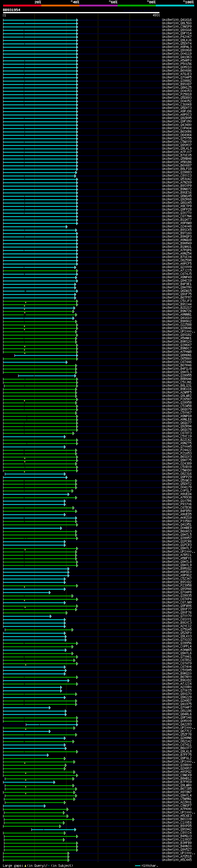Choose the UniRef100_Q0MX10 row label
Viewport: 197px width, 868px height.
point(177,67)
